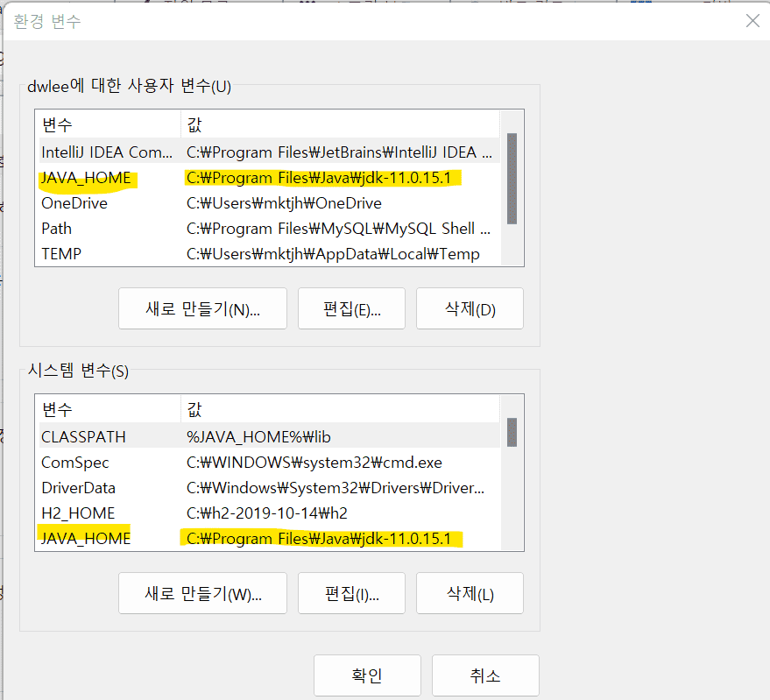The width and height of the screenshot is (770, 700).
Task: Click 변수 column header in user variables
Action: click(110, 124)
